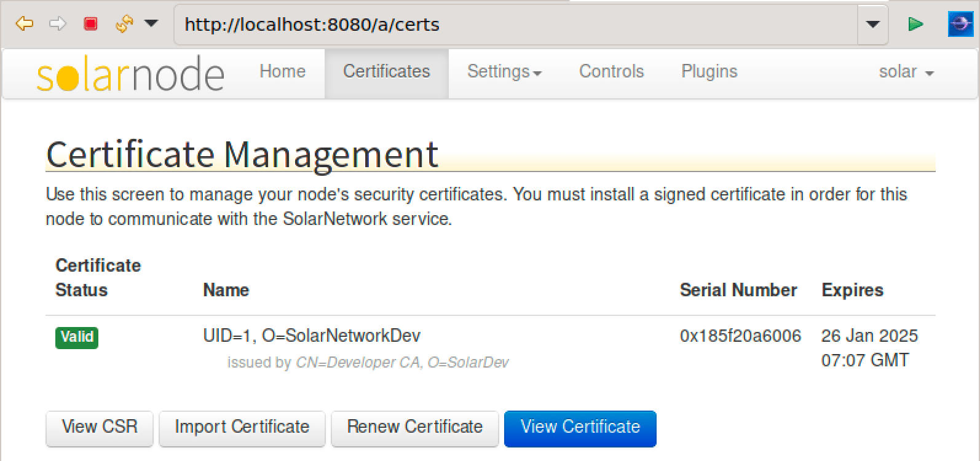980x461 pixels.
Task: Expand the solar user menu
Action: coord(906,71)
